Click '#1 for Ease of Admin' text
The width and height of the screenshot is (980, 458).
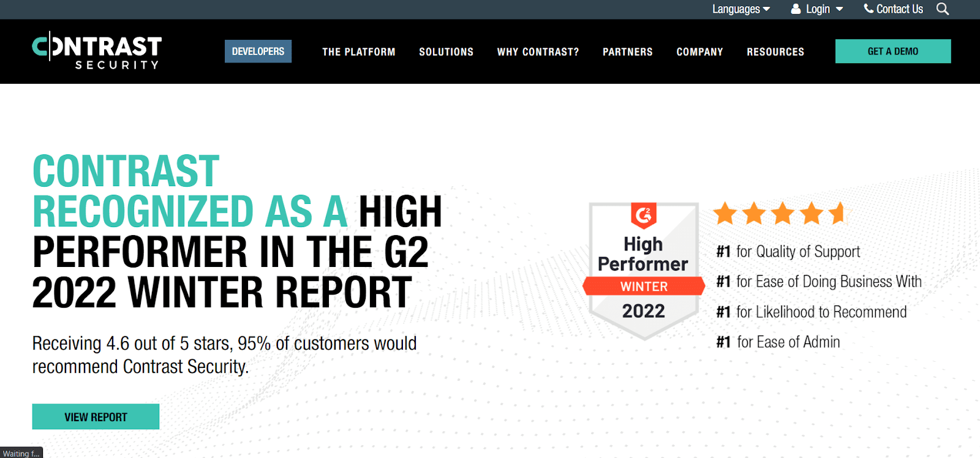point(778,342)
